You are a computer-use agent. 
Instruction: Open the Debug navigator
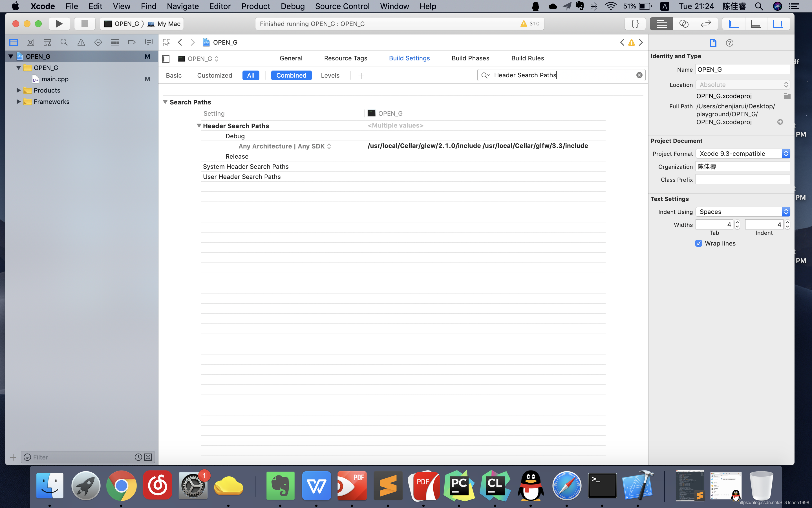tap(115, 42)
